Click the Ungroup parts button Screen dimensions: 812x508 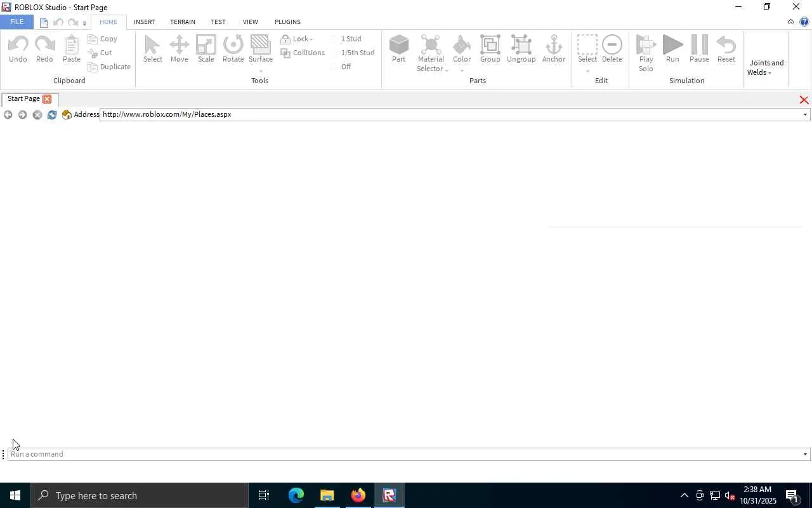[521, 49]
